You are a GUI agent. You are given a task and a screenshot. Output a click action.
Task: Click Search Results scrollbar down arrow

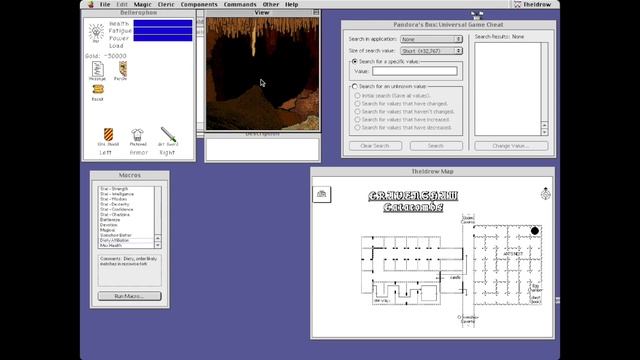[x=544, y=132]
